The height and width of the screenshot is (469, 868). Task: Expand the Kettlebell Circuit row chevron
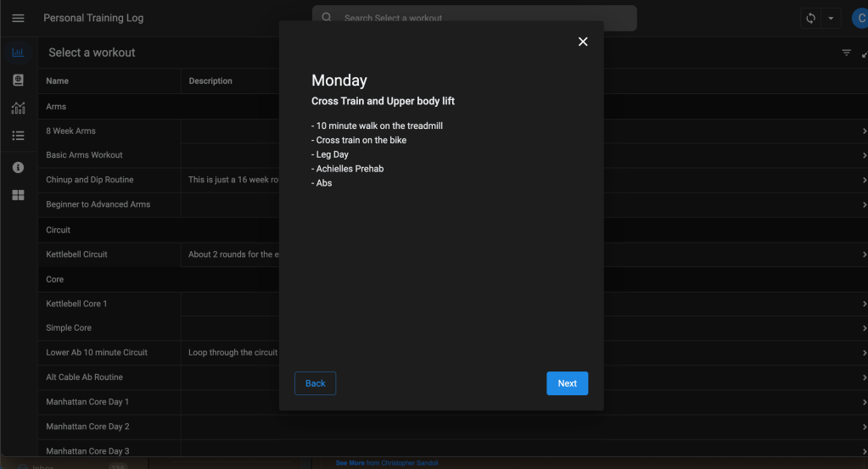[864, 254]
